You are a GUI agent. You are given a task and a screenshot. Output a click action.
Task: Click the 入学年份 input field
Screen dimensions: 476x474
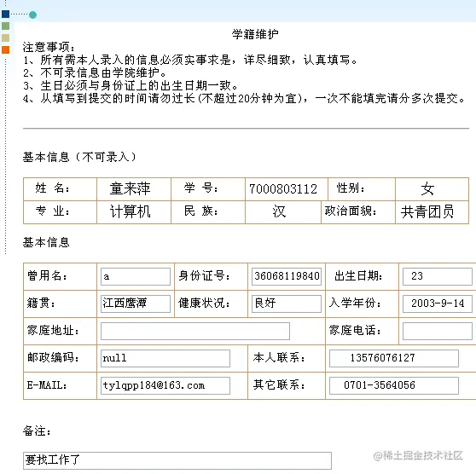[x=437, y=303]
